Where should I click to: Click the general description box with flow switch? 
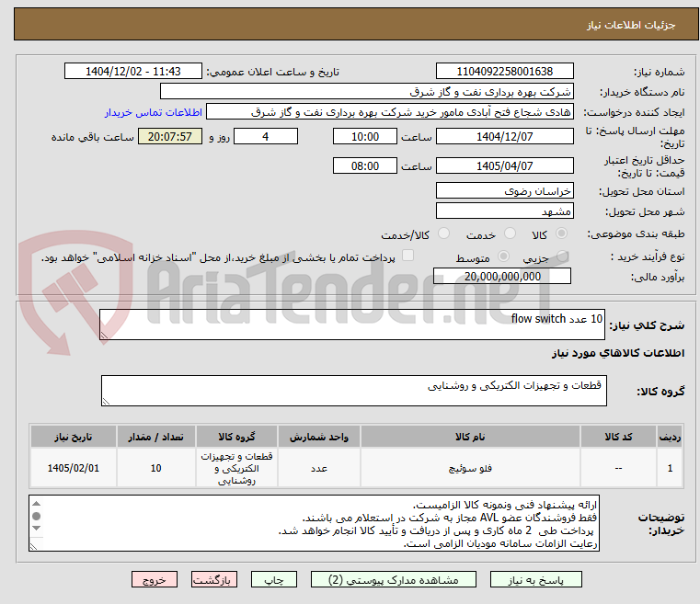(351, 325)
